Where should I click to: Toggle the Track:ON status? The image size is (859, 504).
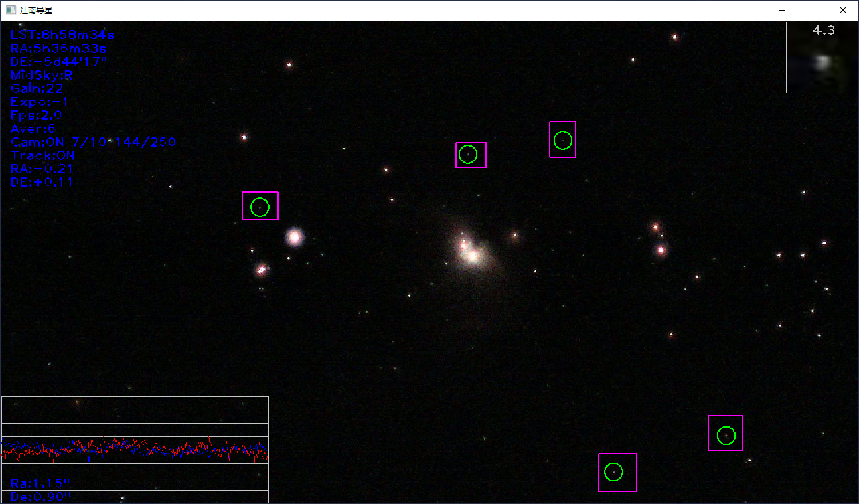pyautogui.click(x=42, y=156)
